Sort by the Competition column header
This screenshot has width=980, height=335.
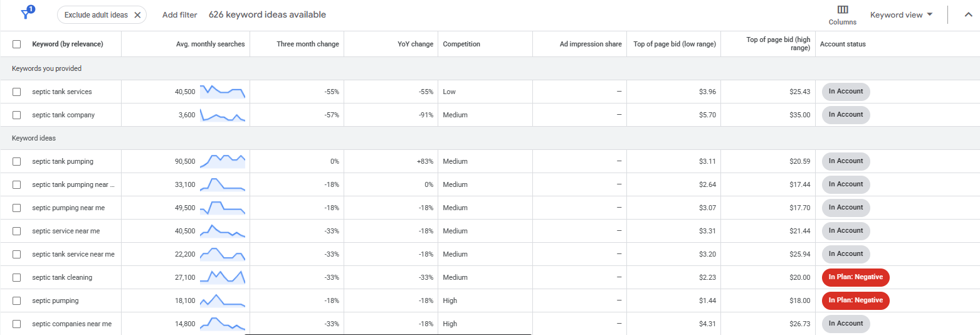(461, 45)
